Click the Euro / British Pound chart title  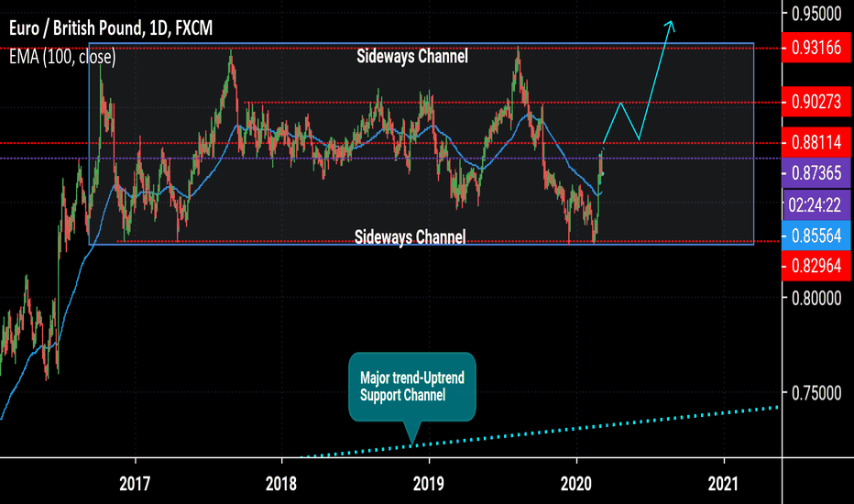pyautogui.click(x=111, y=27)
